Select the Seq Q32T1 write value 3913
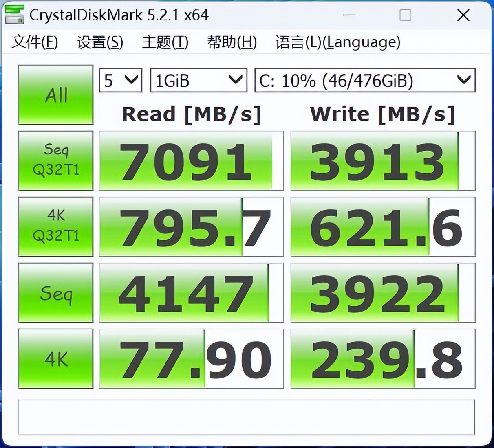Image resolution: width=494 pixels, height=448 pixels. 383,161
